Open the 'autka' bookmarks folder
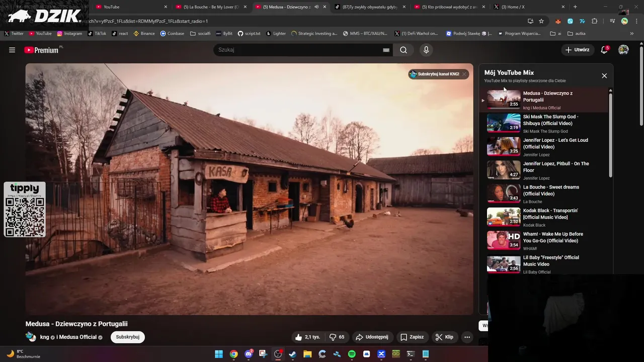The width and height of the screenshot is (644, 362). coord(576,34)
